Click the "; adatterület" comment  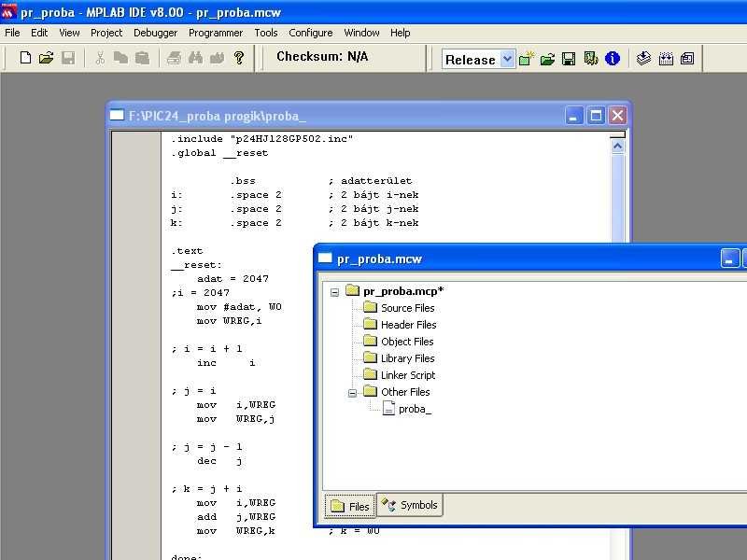(x=370, y=181)
